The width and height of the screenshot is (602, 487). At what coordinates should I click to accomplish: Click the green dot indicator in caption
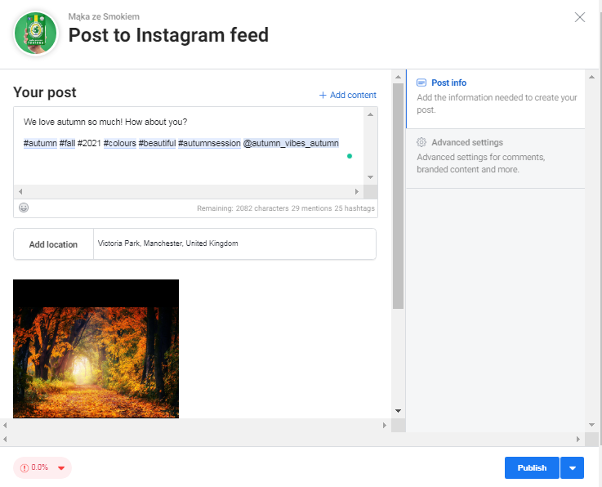tap(349, 156)
